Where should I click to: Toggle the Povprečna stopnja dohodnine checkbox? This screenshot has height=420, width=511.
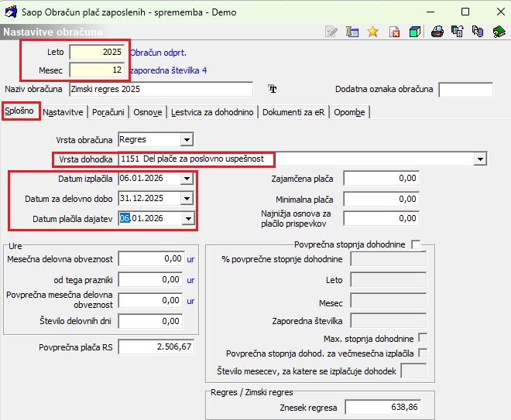(416, 244)
